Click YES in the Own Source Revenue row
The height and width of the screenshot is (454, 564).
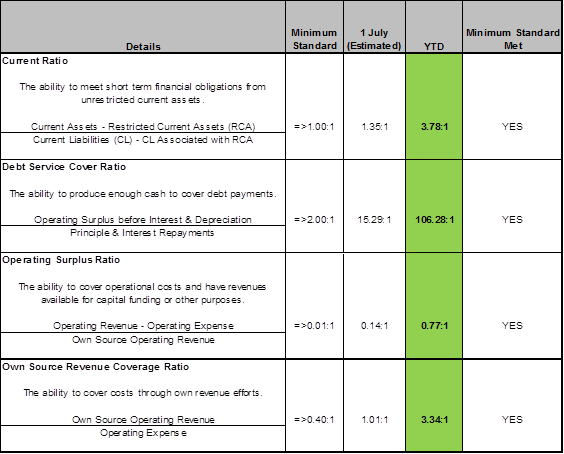pos(512,419)
